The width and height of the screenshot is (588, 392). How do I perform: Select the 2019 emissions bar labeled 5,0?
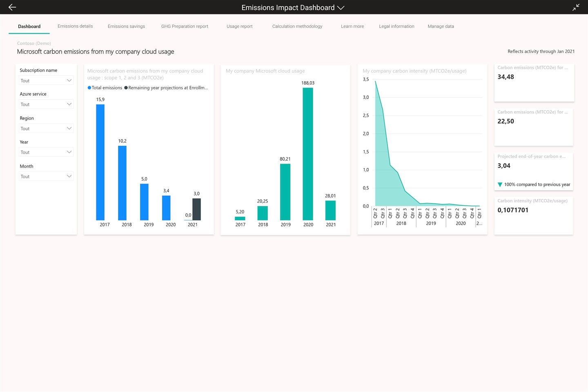coord(144,202)
